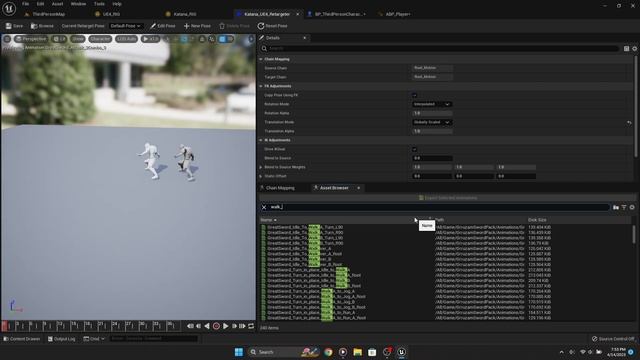
Task: Open the viewport options hamburger menu
Action: (x=7, y=39)
